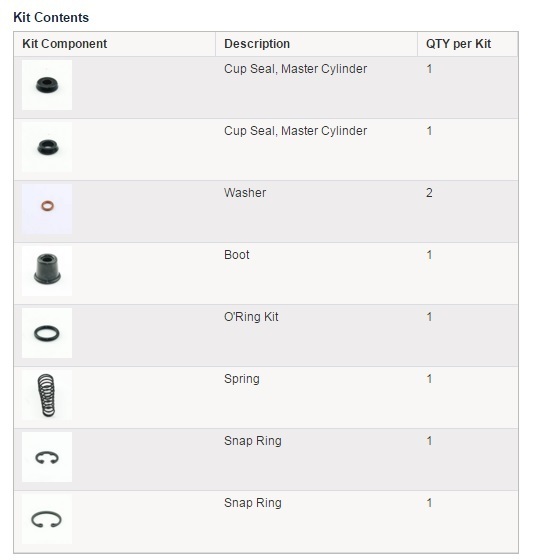Image resolution: width=533 pixels, height=560 pixels.
Task: Click the Spring component image
Action: click(47, 395)
